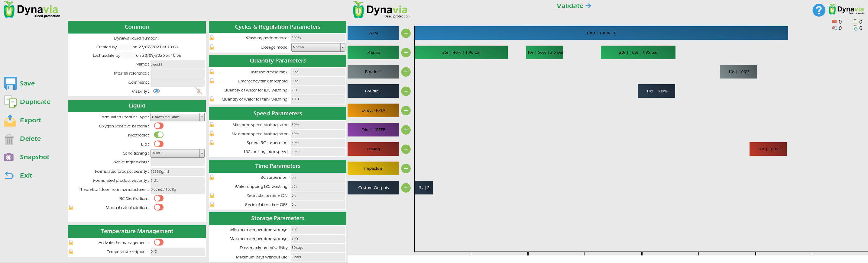This screenshot has width=868, height=263.
Task: Click the Duplicate document icon
Action: (11, 102)
